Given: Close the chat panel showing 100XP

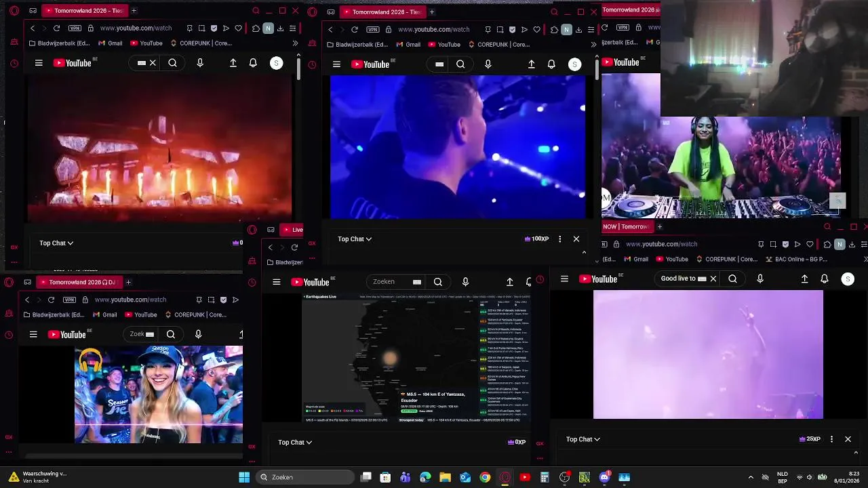Looking at the screenshot, I should tap(576, 239).
